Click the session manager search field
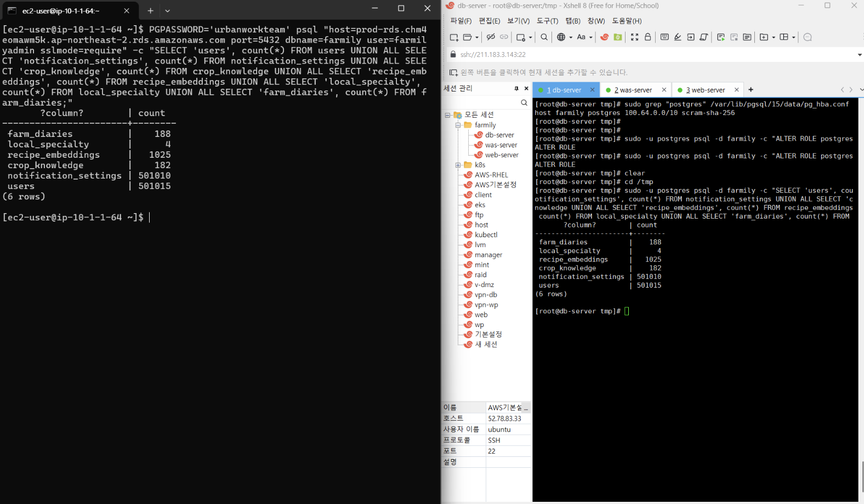 pos(481,102)
